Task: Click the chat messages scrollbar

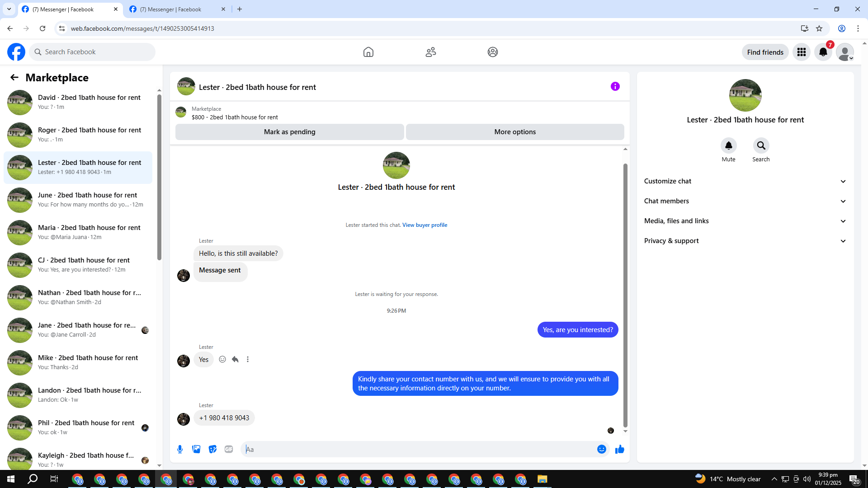Action: 626,295
